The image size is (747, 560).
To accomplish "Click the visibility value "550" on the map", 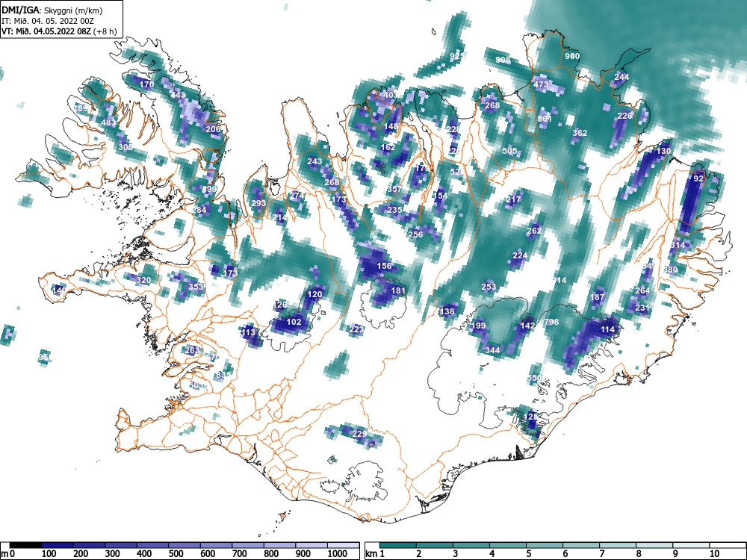I will [535, 378].
